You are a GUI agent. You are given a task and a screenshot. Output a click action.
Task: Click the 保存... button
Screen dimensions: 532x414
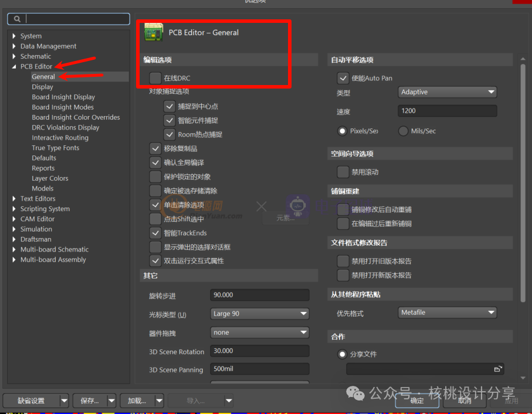click(90, 401)
